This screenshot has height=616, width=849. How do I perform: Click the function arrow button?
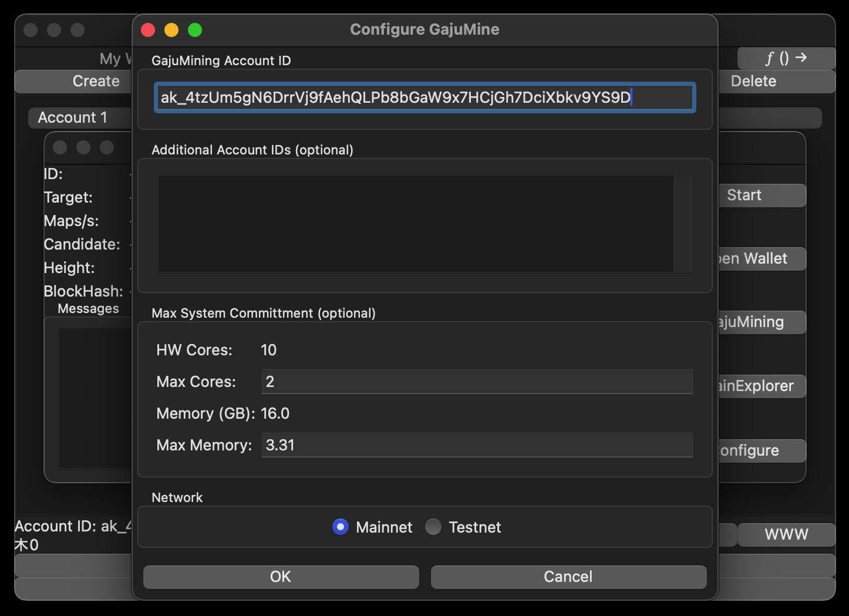[786, 58]
